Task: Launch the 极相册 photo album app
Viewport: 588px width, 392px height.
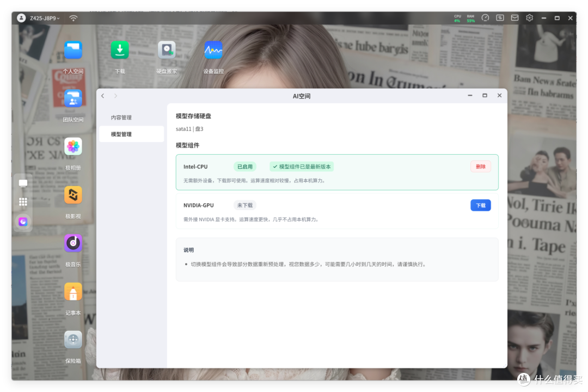Action: [73, 146]
